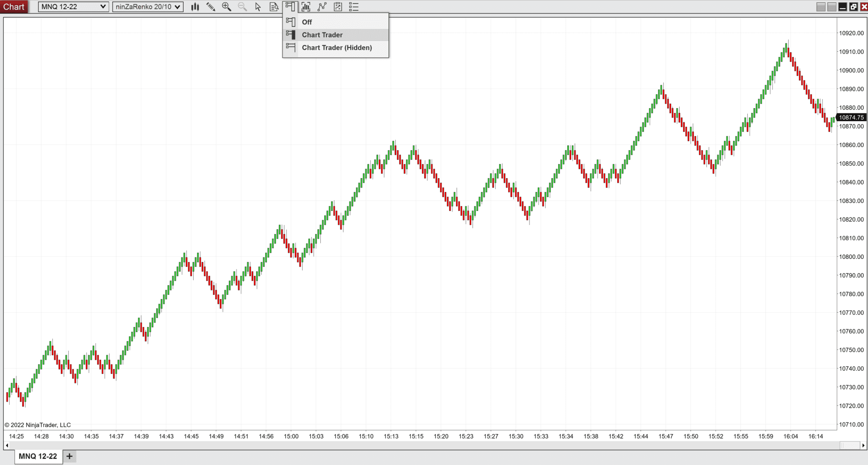Turn Chart Trader off via the Off option
Screen dimensions: 868x465
click(307, 22)
